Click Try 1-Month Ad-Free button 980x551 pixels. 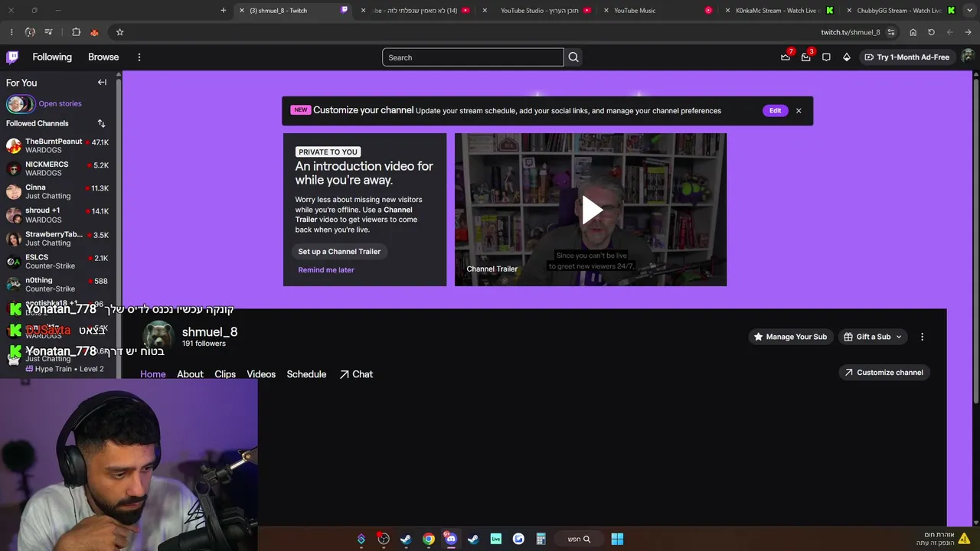(x=906, y=57)
